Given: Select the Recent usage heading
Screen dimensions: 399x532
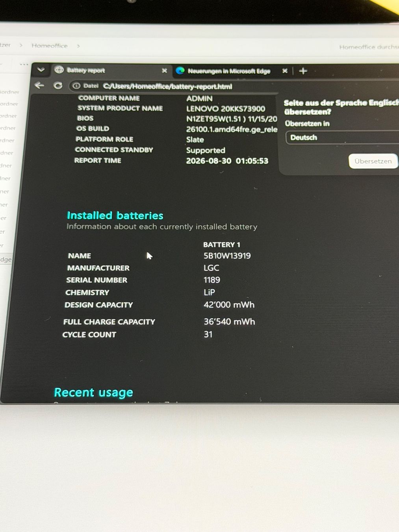Looking at the screenshot, I should [x=93, y=392].
